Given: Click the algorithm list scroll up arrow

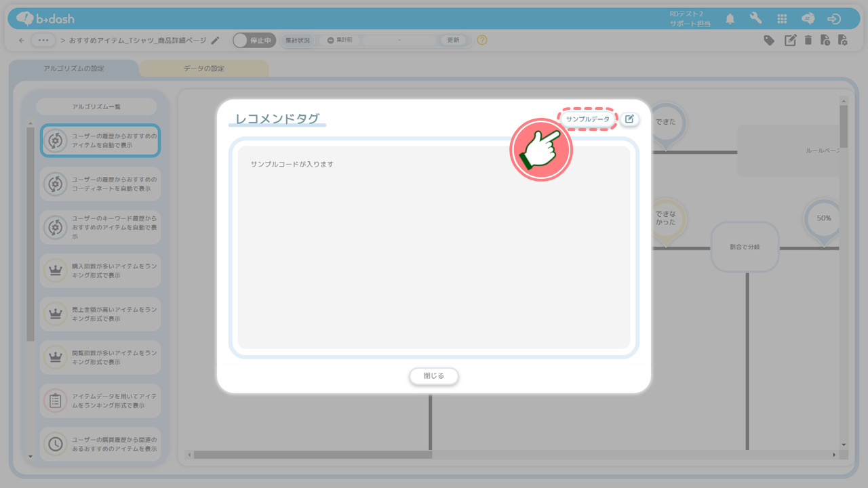Looking at the screenshot, I should click(30, 123).
